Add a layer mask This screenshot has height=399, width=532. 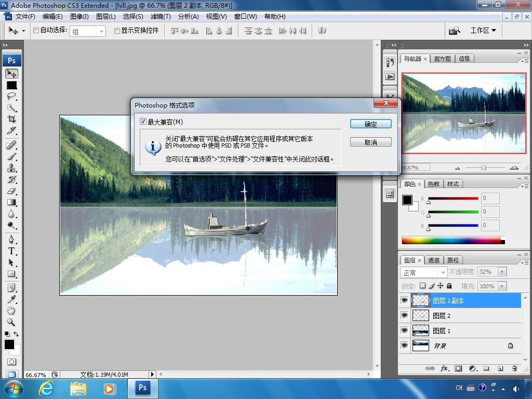pos(458,368)
